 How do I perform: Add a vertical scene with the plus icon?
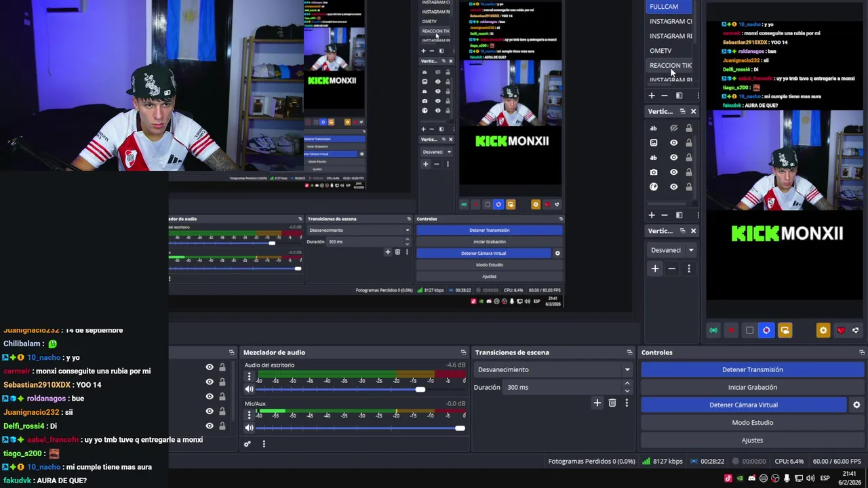coord(652,96)
